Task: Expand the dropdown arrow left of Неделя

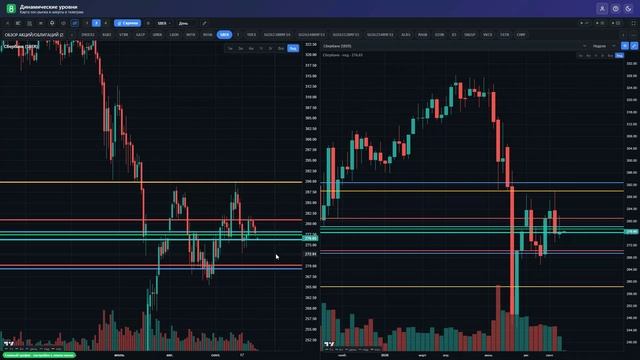Action: click(x=584, y=46)
